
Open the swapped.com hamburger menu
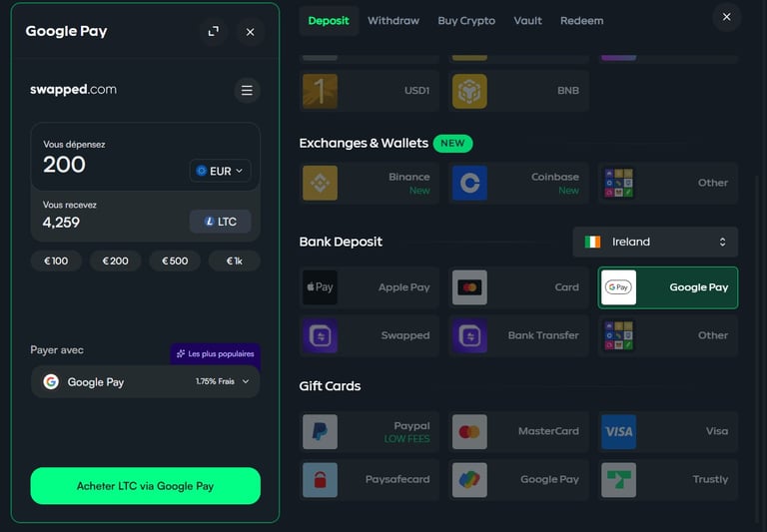(247, 91)
